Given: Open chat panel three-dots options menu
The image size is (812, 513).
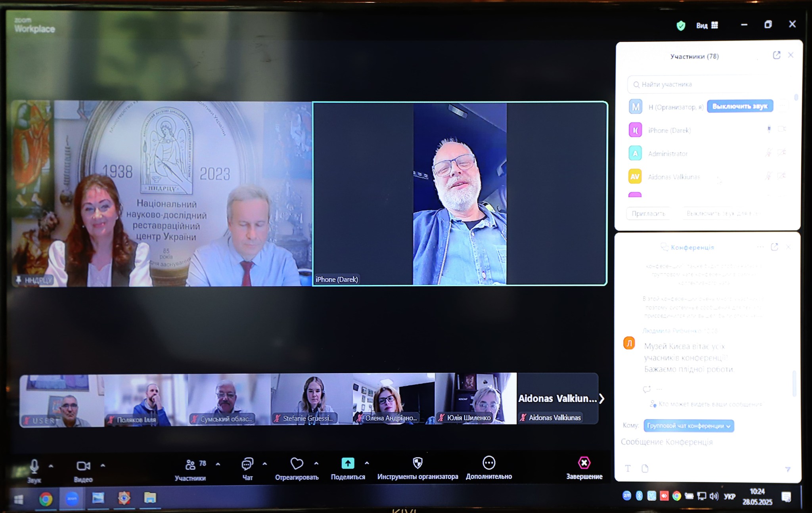Looking at the screenshot, I should 760,247.
